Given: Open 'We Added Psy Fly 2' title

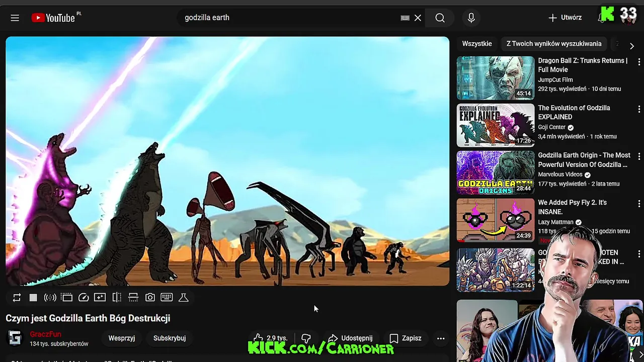Looking at the screenshot, I should (573, 207).
